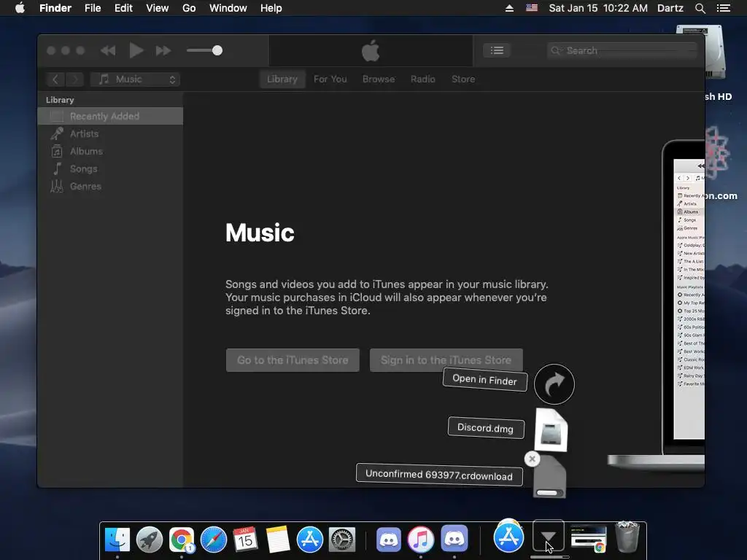Open Launchpad rocket icon in Dock

pos(150,540)
